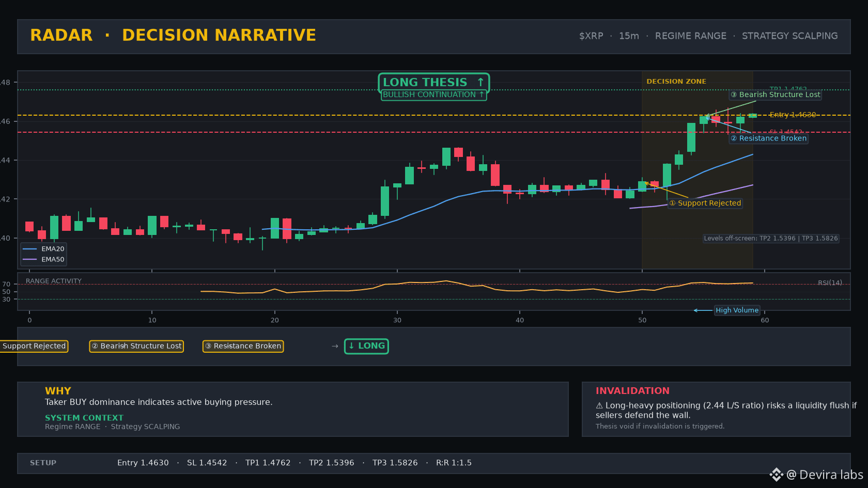Click the RSI(14) indicator label
This screenshot has width=868, height=488.
pyautogui.click(x=830, y=282)
